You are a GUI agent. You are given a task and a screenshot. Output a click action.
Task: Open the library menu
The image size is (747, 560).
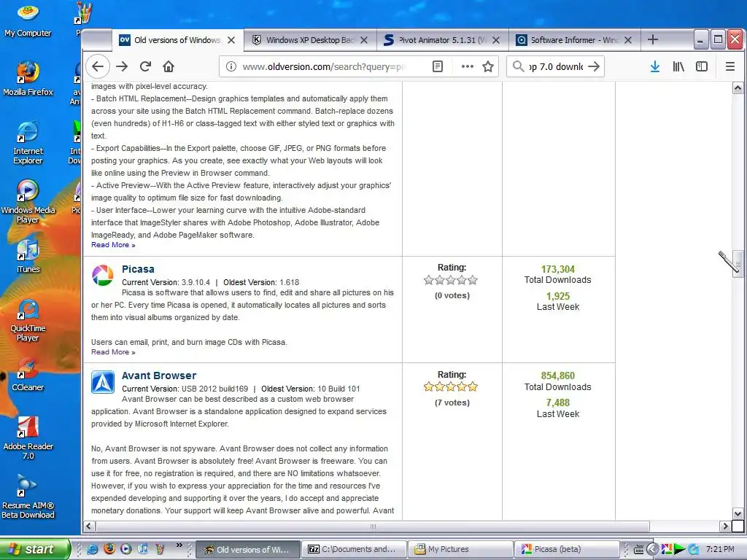coord(678,66)
